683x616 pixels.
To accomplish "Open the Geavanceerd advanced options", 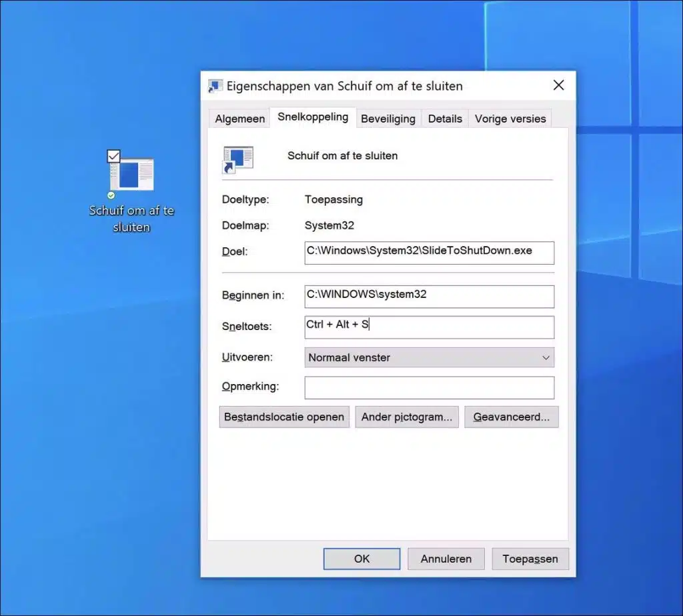I will pyautogui.click(x=512, y=416).
